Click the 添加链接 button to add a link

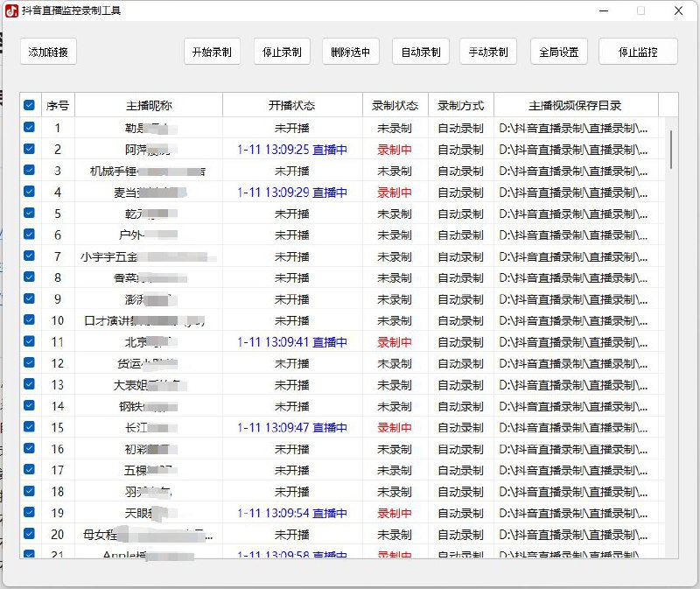tap(47, 52)
